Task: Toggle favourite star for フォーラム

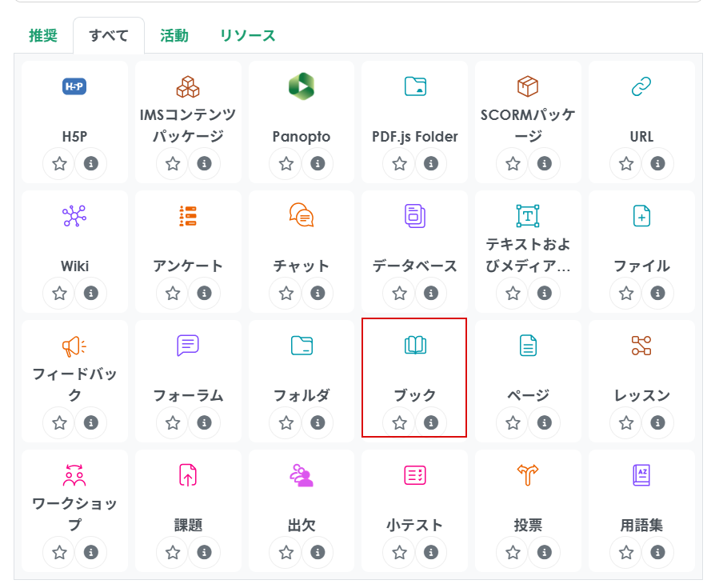Action: [x=173, y=422]
